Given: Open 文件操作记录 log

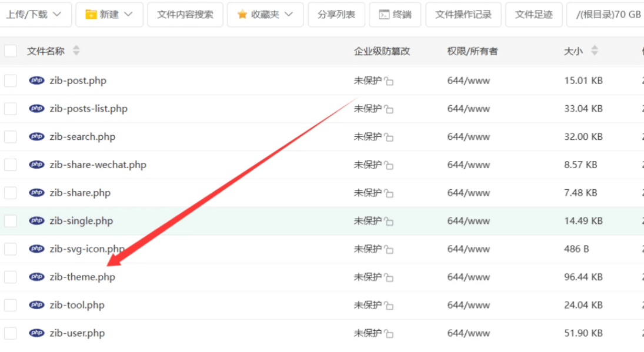Looking at the screenshot, I should tap(463, 15).
